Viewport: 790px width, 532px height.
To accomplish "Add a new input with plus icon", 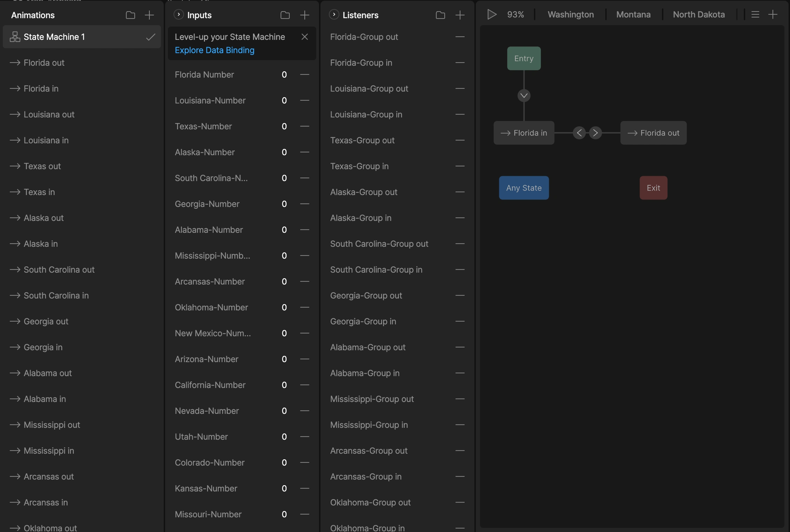I will [x=305, y=15].
